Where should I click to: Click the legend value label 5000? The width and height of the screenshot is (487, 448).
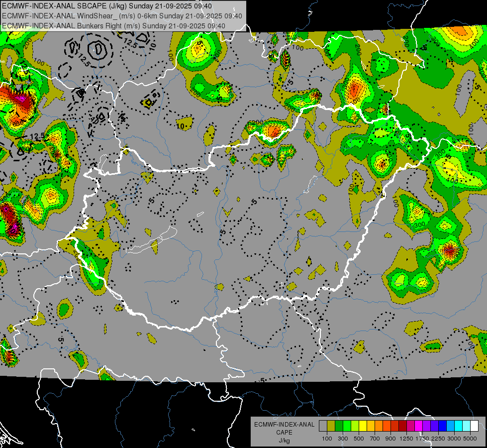(470, 439)
